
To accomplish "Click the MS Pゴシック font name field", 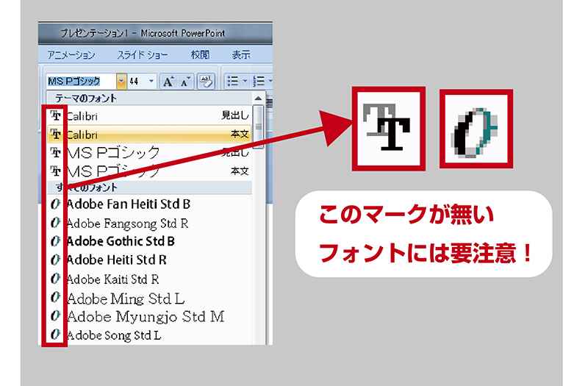I will 79,81.
